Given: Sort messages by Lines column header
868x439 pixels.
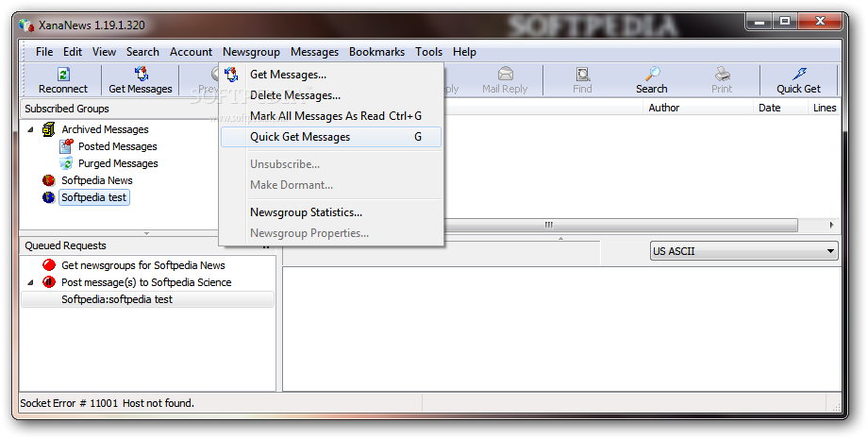Looking at the screenshot, I should pos(825,108).
